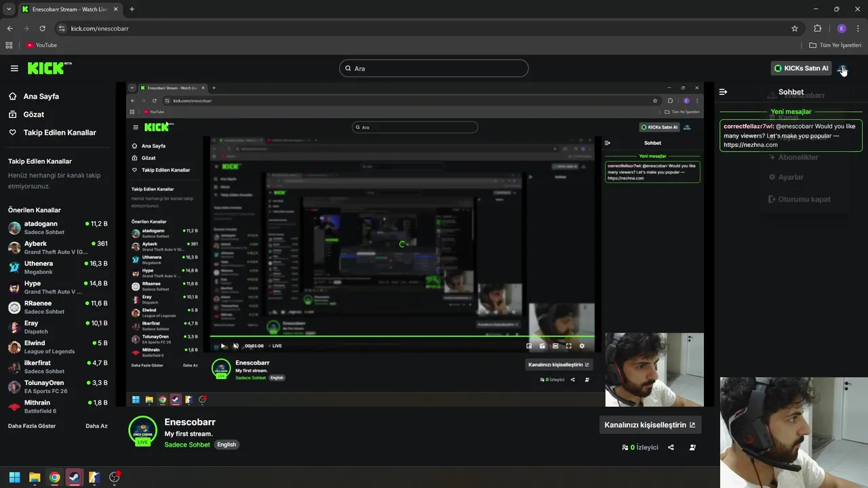Expand list with Daha Fazla Göster
The width and height of the screenshot is (868, 488).
coord(32,426)
